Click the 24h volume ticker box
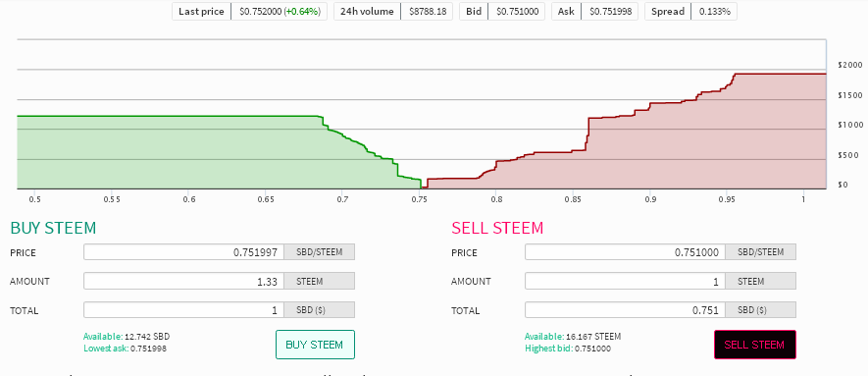Screen dimensions: 868x376 click(393, 11)
